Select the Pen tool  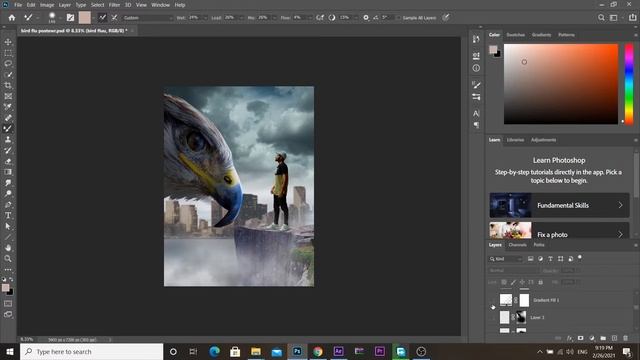click(8, 204)
